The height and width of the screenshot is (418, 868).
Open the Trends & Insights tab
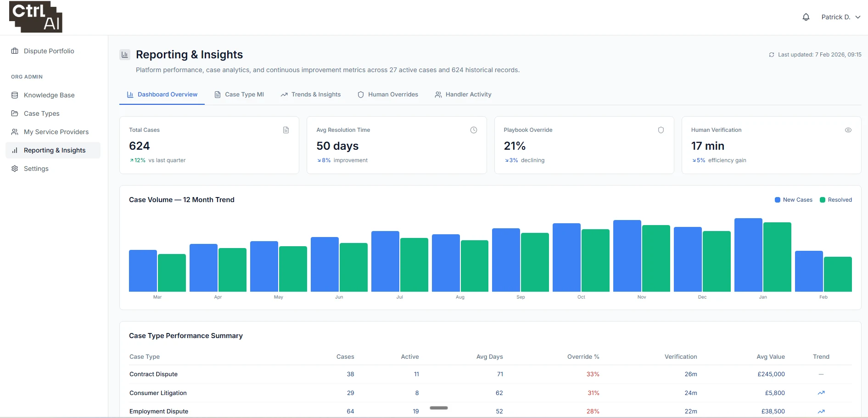click(311, 95)
